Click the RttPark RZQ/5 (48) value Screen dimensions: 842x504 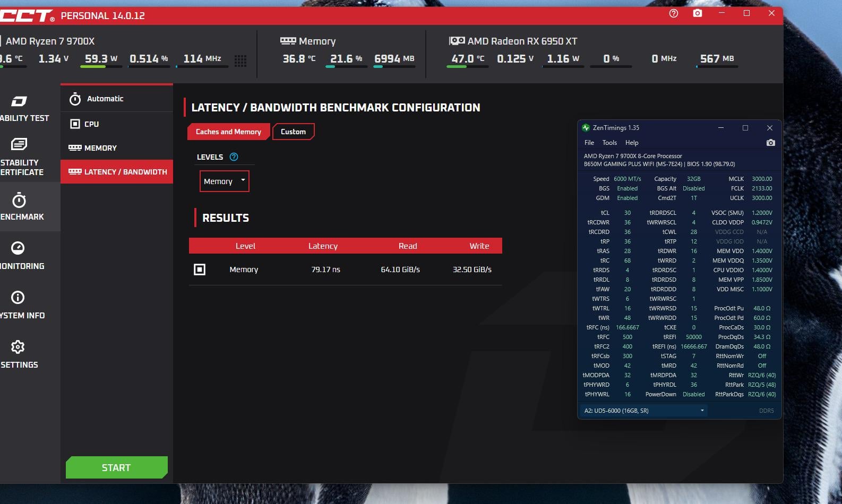coord(762,385)
